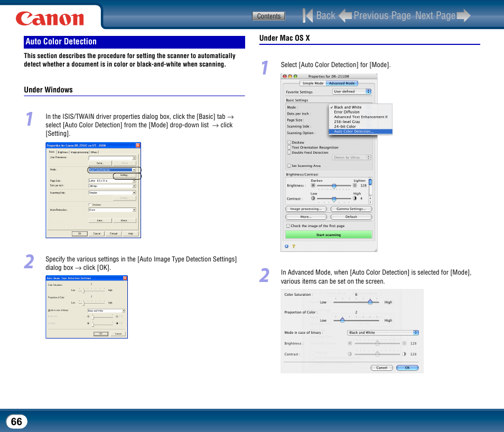The width and height of the screenshot is (504, 432).
Task: Toggle Deskew checkbox in Windows Properties dialog
Action: 90,204
